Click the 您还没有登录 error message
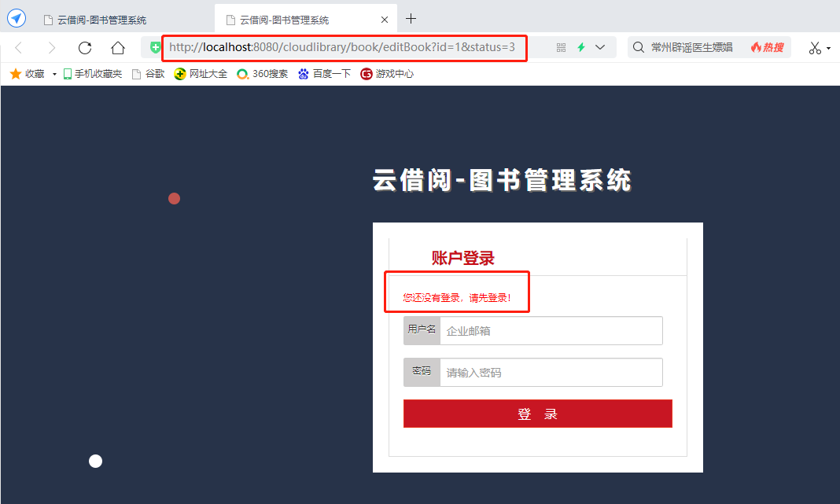The image size is (840, 504). (457, 298)
